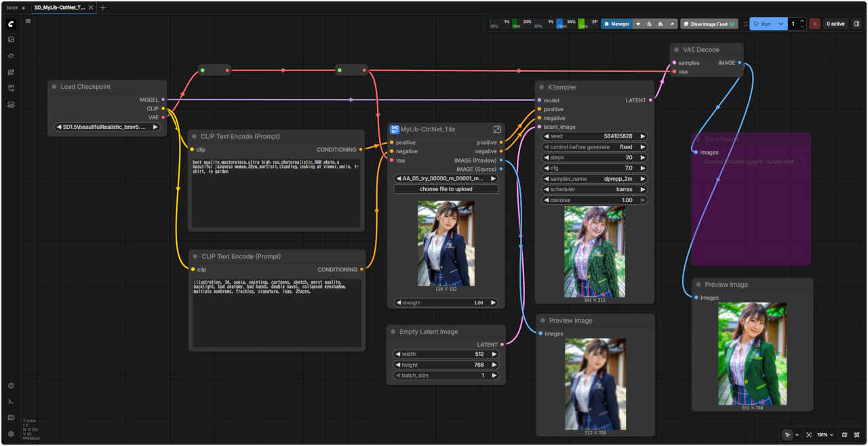Expand the MyLib-CtrlNet_Tile subgraph icon

click(x=497, y=129)
